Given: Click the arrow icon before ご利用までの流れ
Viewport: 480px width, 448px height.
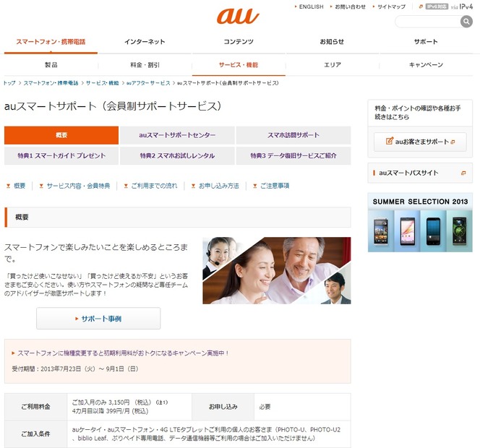Looking at the screenshot, I should coord(126,186).
